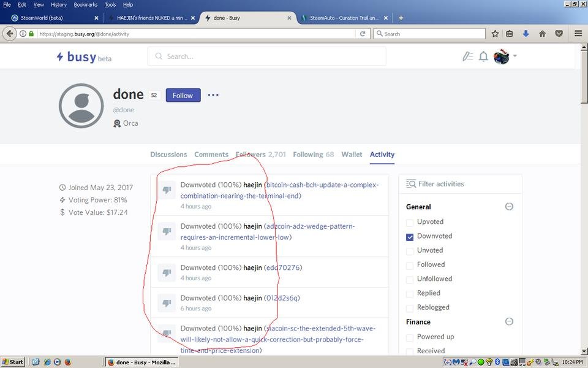Click the Firefox quick launch icon in taskbar
The image size is (588, 368).
[68, 362]
